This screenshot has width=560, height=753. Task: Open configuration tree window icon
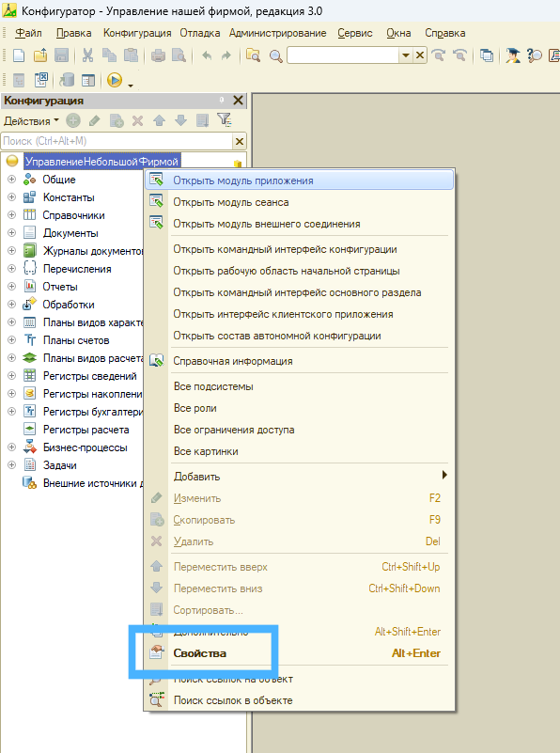pyautogui.click(x=19, y=80)
